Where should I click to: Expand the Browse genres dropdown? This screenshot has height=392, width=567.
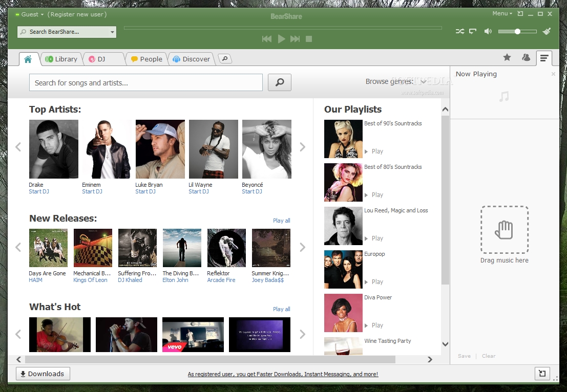coord(395,82)
